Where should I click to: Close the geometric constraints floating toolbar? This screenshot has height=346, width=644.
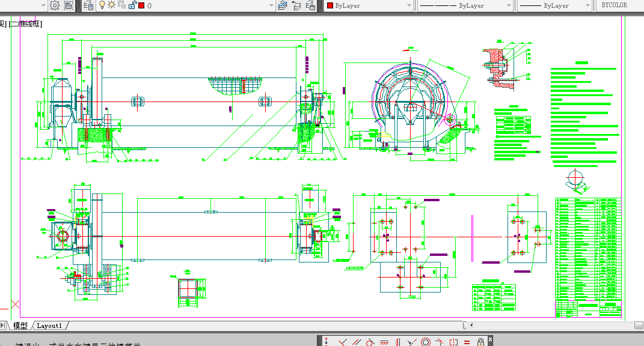(x=490, y=339)
